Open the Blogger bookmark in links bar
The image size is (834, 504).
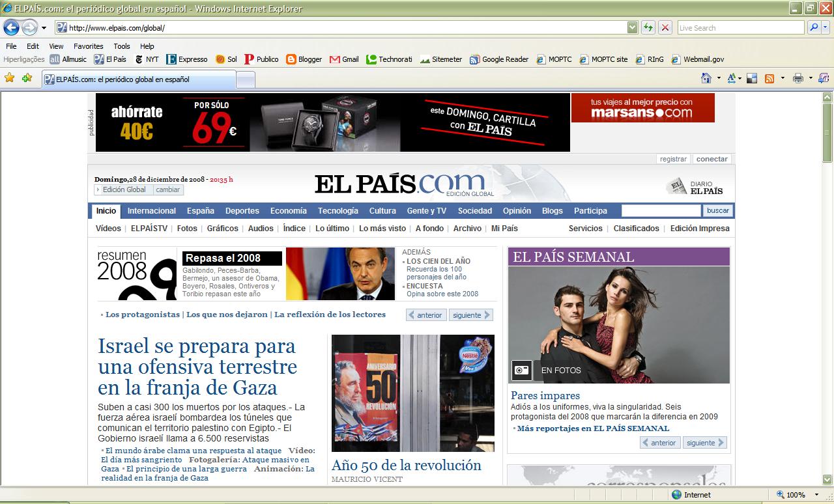coord(304,59)
